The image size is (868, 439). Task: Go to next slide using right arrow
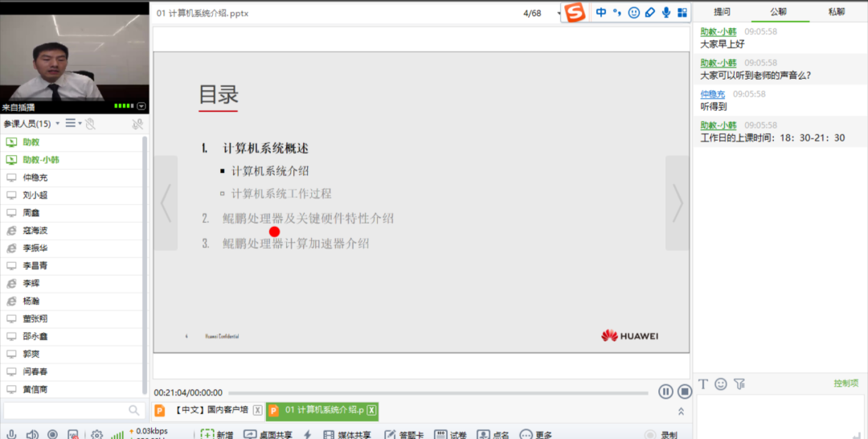coord(677,203)
